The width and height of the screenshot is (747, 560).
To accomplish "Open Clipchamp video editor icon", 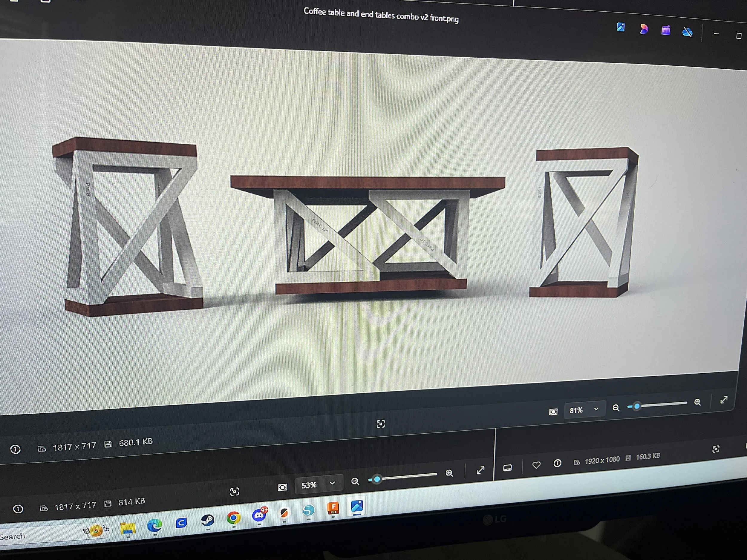I will click(x=666, y=30).
